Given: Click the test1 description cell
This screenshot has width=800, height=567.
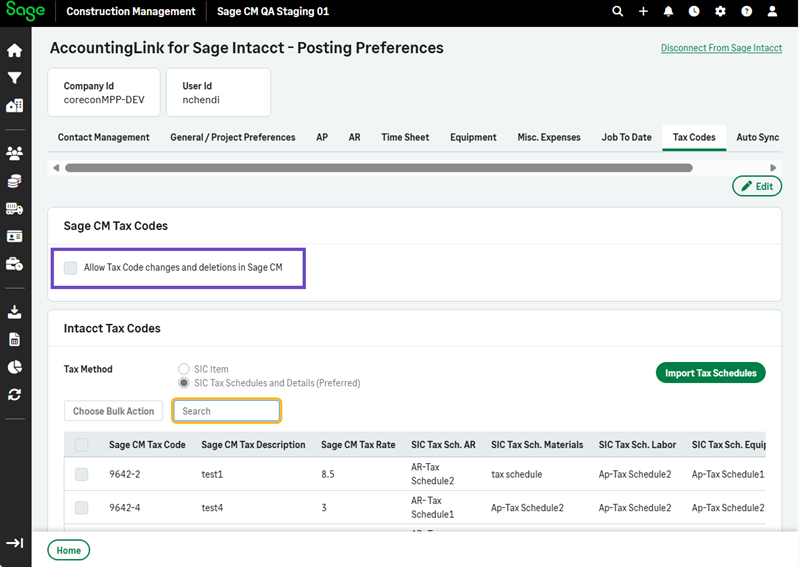Looking at the screenshot, I should (212, 474).
